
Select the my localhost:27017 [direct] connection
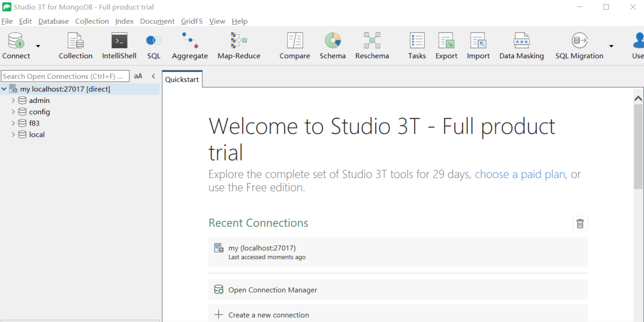[x=65, y=89]
